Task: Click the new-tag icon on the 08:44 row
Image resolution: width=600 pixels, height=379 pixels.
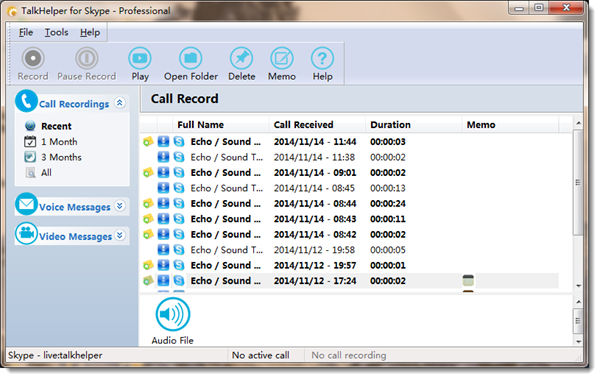Action: tap(148, 203)
